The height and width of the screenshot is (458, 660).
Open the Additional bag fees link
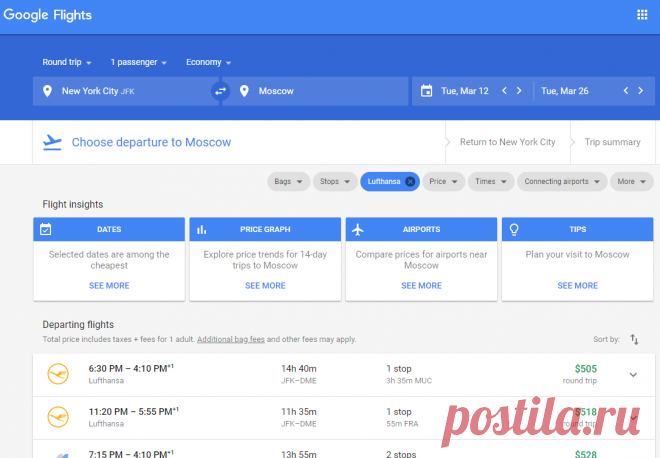click(x=231, y=339)
